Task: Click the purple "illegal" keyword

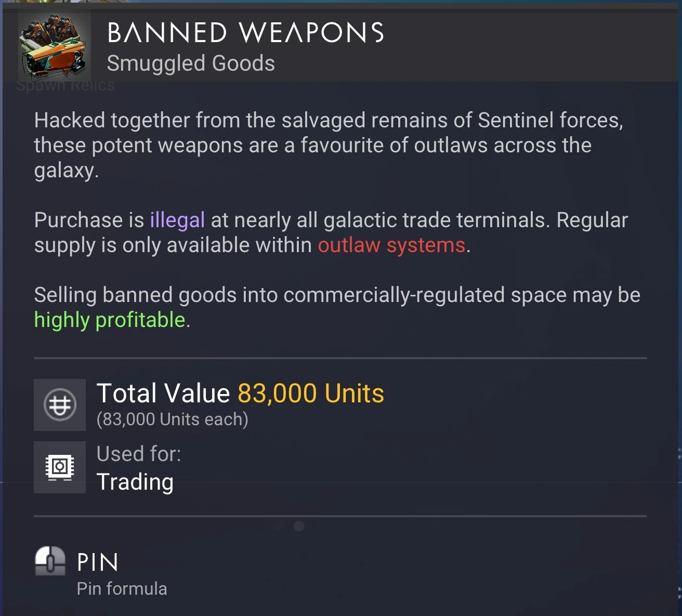Action: point(177,220)
